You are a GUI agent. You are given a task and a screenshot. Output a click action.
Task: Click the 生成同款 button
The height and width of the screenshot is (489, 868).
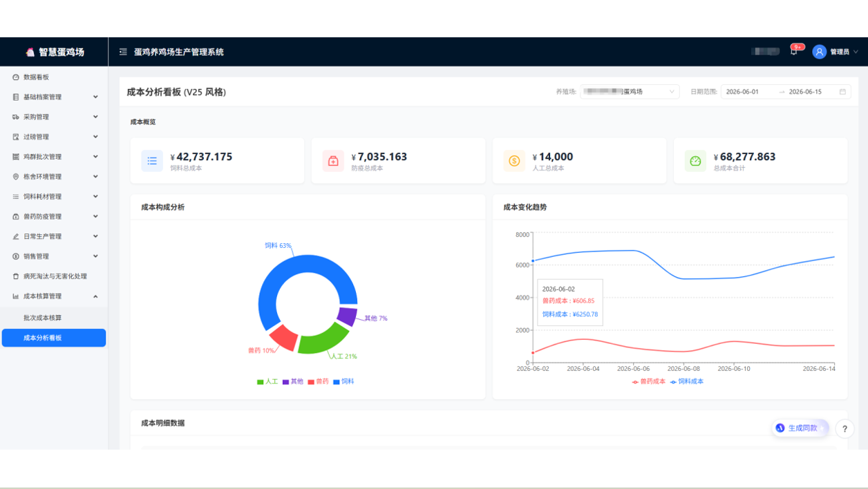(800, 428)
